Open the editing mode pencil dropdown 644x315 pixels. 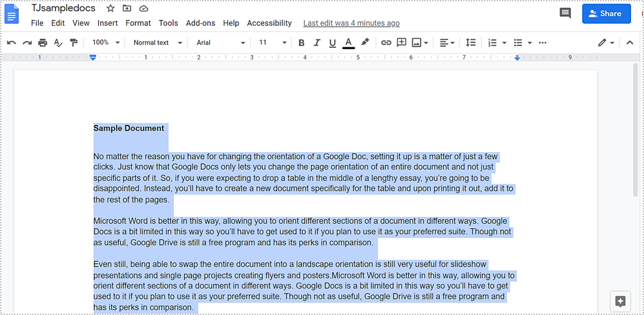tap(606, 42)
